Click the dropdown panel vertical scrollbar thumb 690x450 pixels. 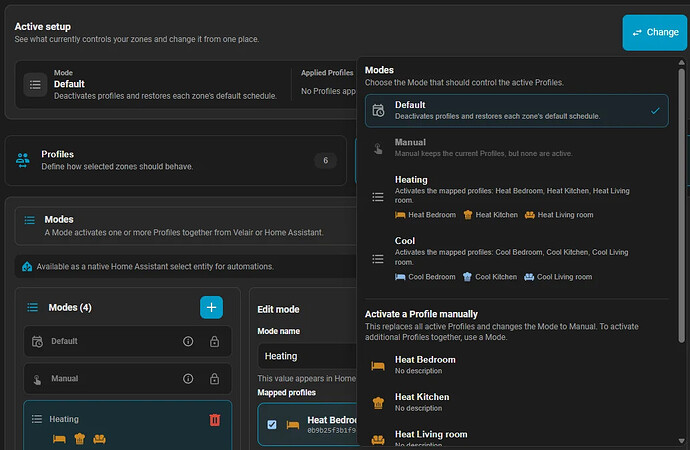[x=681, y=205]
